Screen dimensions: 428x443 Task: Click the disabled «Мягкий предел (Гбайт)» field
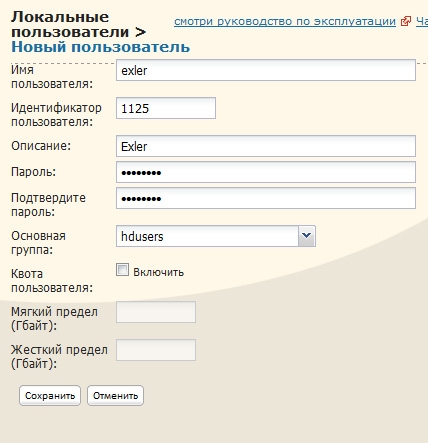point(156,312)
